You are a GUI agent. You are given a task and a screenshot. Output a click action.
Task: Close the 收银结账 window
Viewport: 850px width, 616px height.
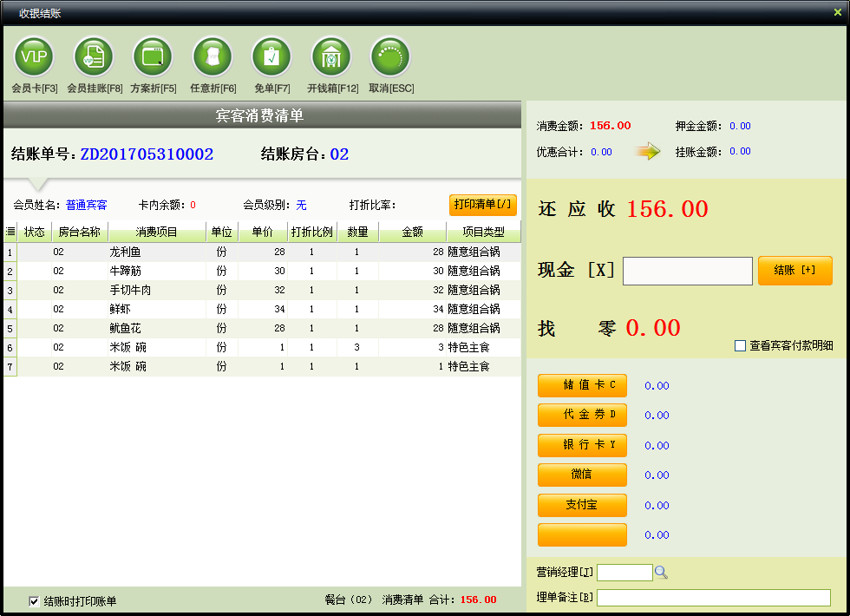coord(838,12)
